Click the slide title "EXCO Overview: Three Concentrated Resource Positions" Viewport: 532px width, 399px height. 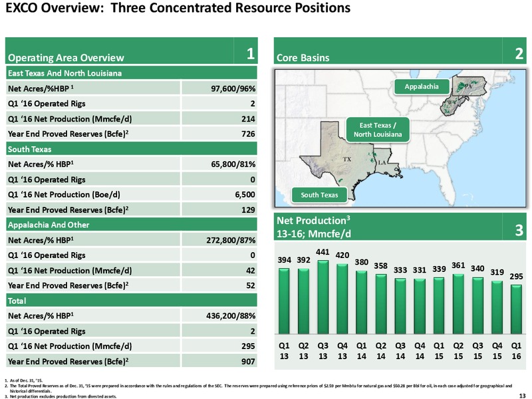coord(178,8)
